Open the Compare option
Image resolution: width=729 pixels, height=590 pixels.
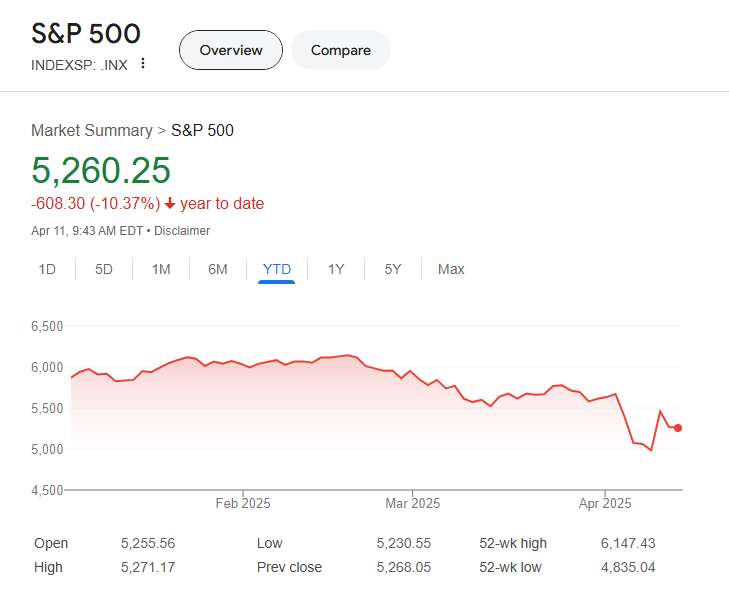coord(340,50)
